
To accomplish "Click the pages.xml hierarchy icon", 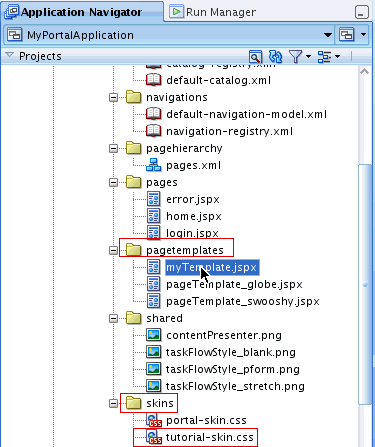I will pyautogui.click(x=154, y=165).
